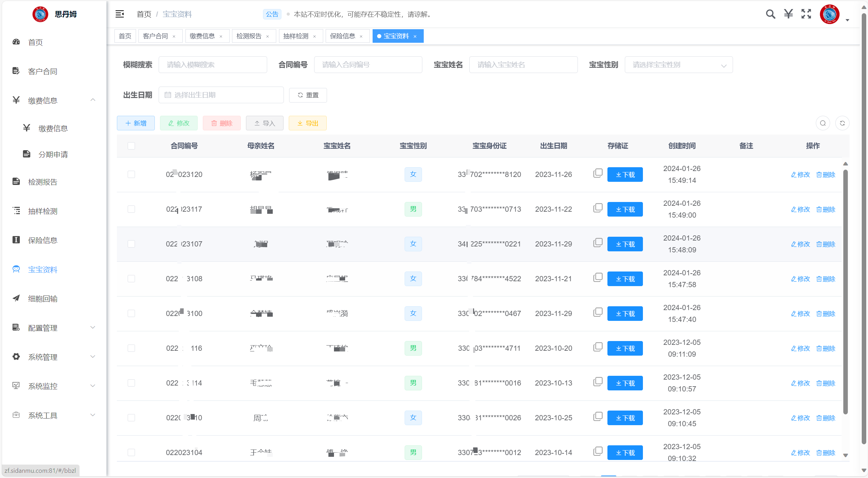Expand the 系统管理 sidebar menu
The height and width of the screenshot is (478, 868).
(x=93, y=357)
